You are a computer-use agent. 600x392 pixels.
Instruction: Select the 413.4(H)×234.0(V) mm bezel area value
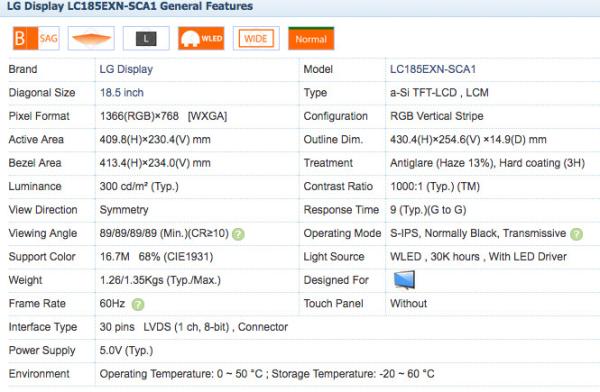(x=155, y=163)
